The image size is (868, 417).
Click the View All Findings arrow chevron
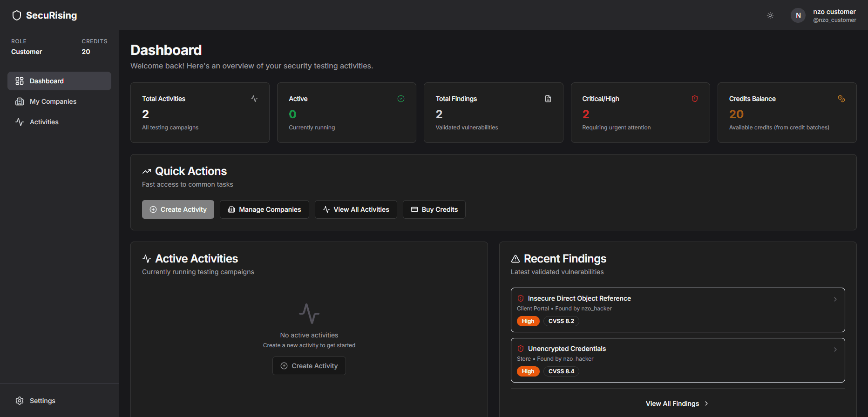706,404
